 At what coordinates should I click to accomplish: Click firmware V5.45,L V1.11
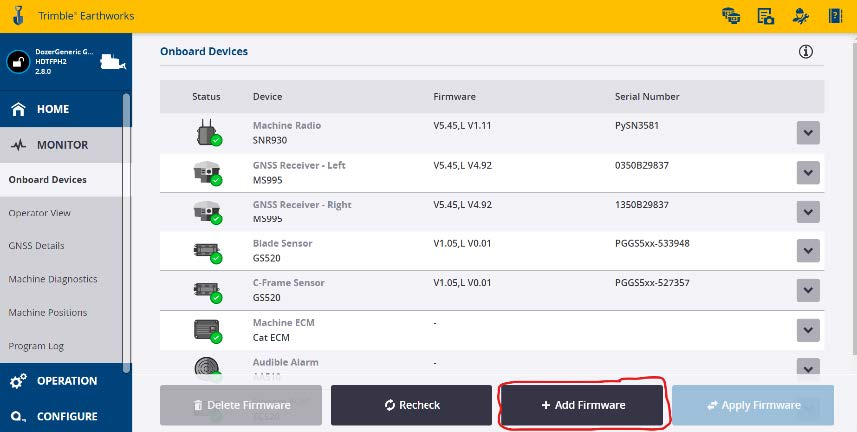pos(462,126)
